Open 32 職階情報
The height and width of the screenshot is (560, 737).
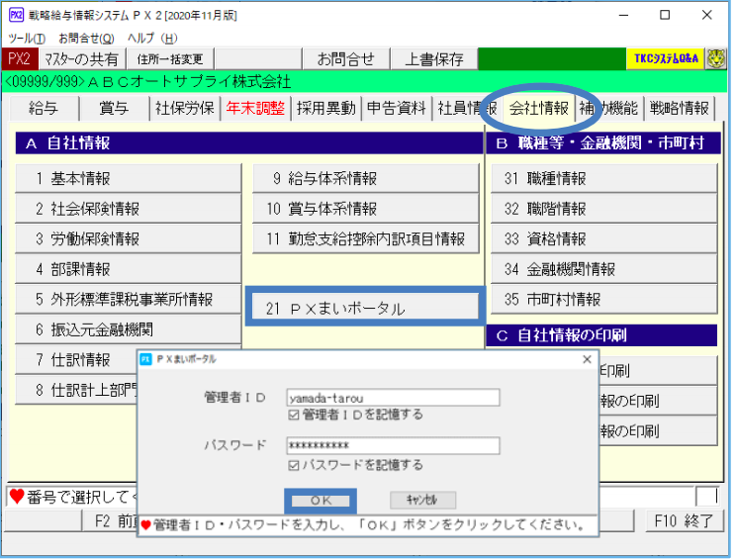[x=604, y=209]
